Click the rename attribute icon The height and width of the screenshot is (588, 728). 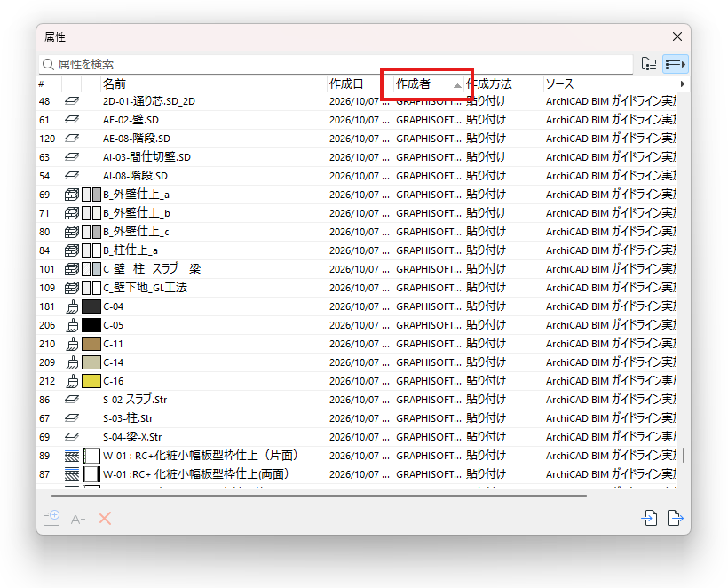point(78,518)
